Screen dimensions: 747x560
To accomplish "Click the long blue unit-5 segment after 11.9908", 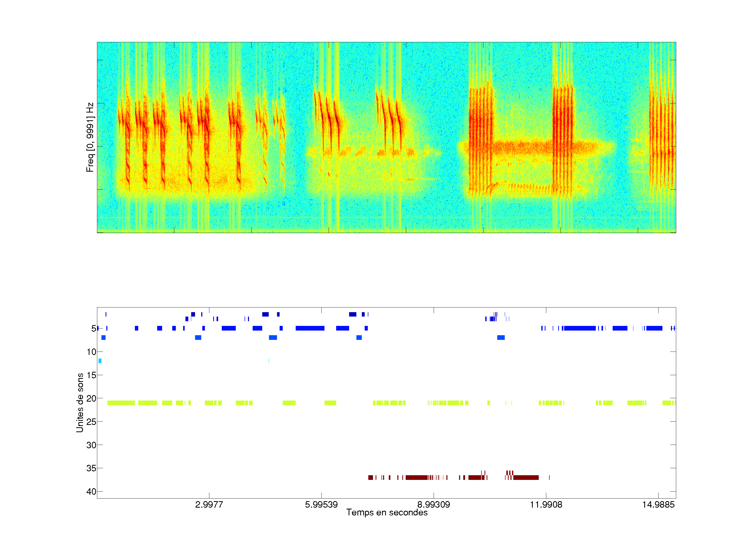I will click(x=579, y=328).
